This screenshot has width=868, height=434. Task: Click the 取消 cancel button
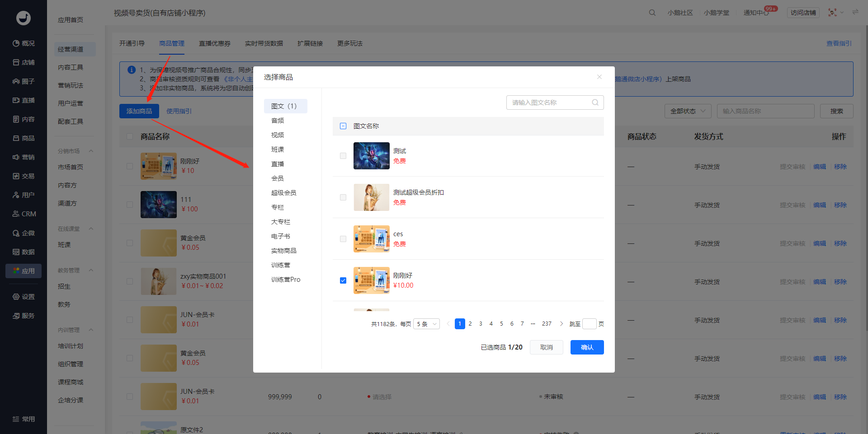(x=547, y=347)
